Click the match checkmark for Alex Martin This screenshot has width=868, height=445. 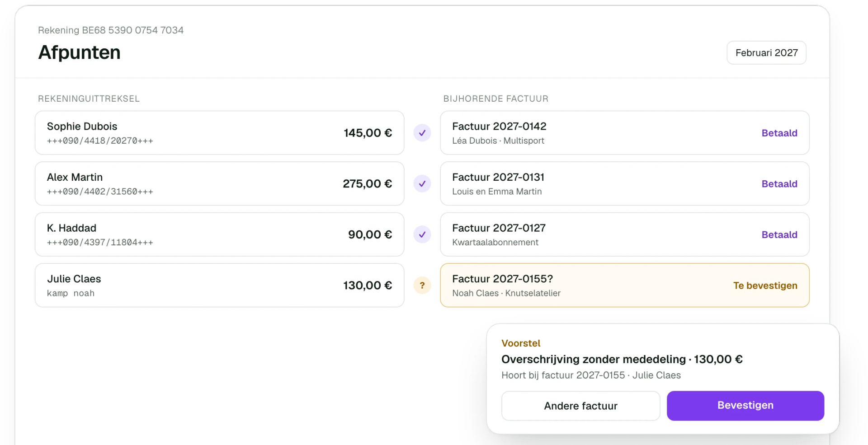422,184
